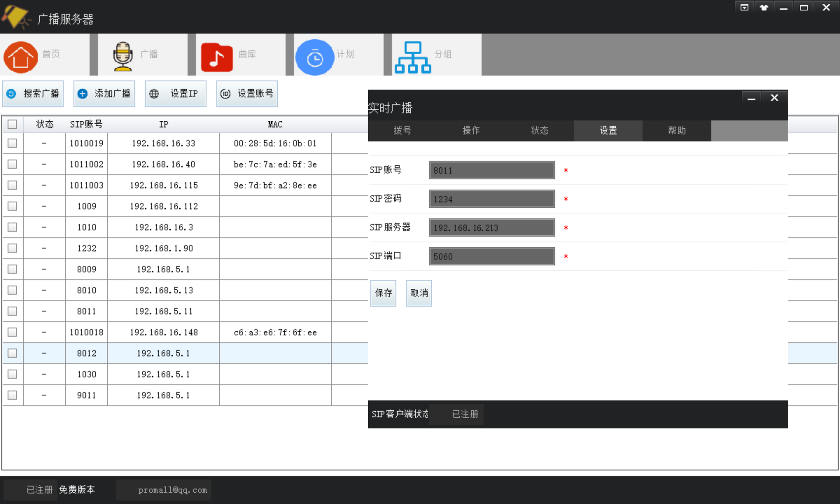Viewport: 840px width, 504px height.
Task: Switch to the 帮助 tab
Action: (677, 131)
